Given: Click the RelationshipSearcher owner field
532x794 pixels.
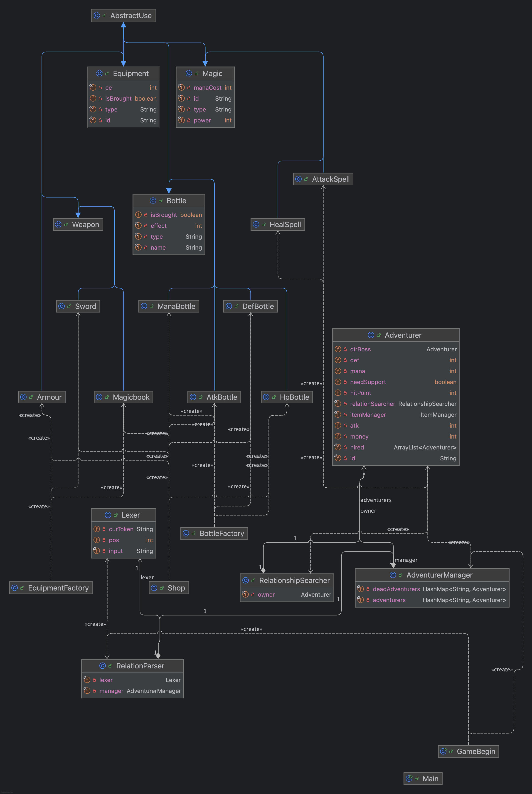Looking at the screenshot, I should coord(266,594).
